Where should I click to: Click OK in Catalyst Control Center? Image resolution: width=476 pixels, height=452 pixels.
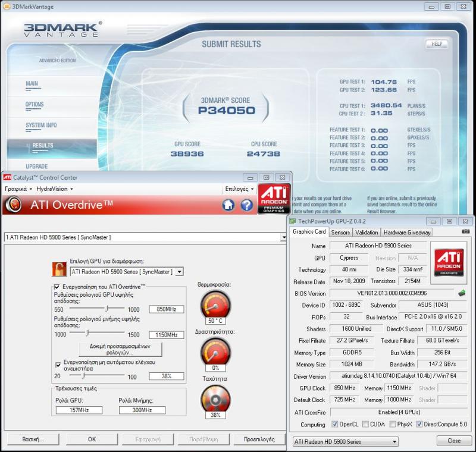pos(92,439)
